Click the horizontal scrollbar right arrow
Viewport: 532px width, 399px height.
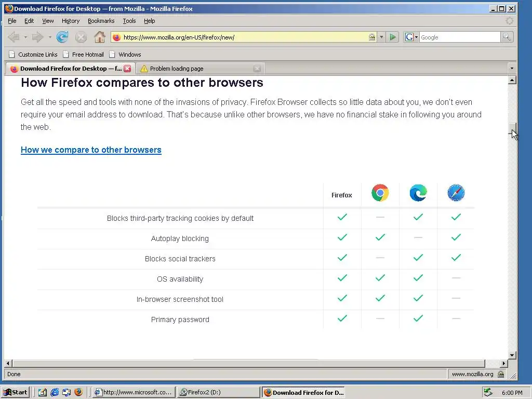pyautogui.click(x=504, y=363)
